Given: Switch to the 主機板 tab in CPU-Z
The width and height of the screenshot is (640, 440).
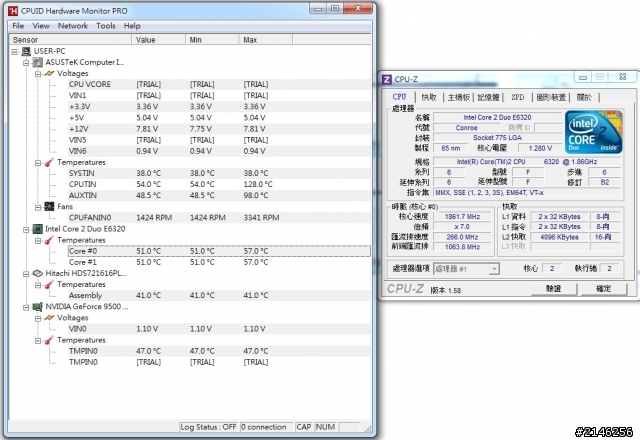Looking at the screenshot, I should point(458,97).
